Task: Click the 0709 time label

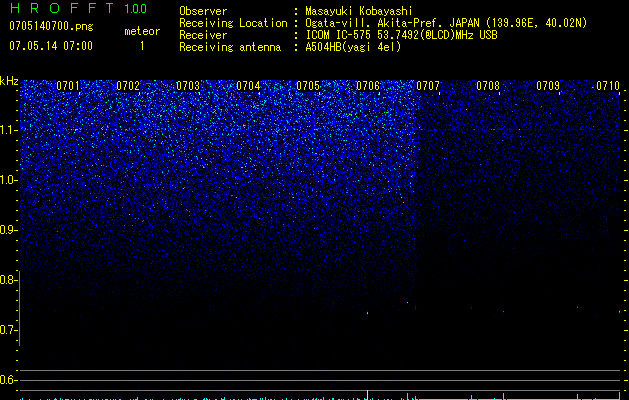Action: coord(548,86)
